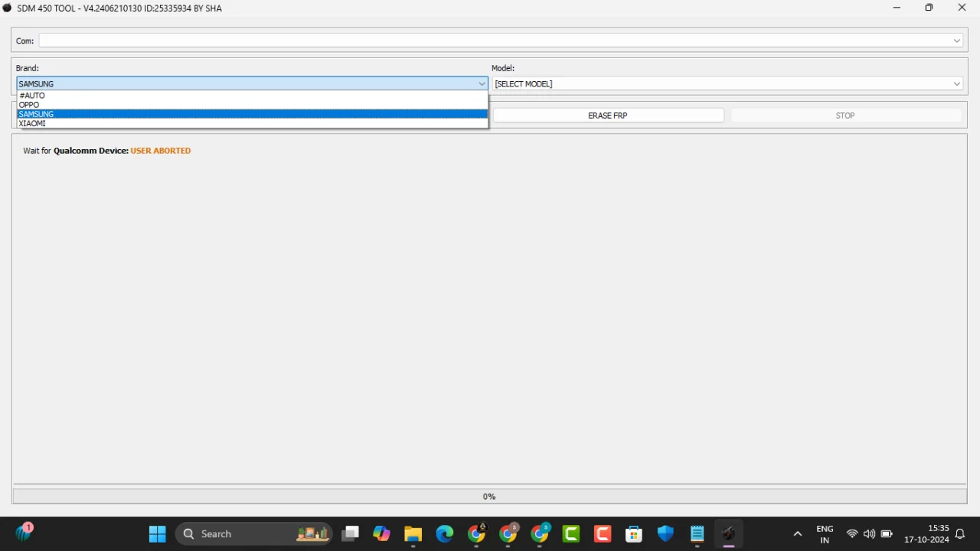Open the second Chrome icon with grey badge
This screenshot has width=980, height=551.
pyautogui.click(x=508, y=533)
